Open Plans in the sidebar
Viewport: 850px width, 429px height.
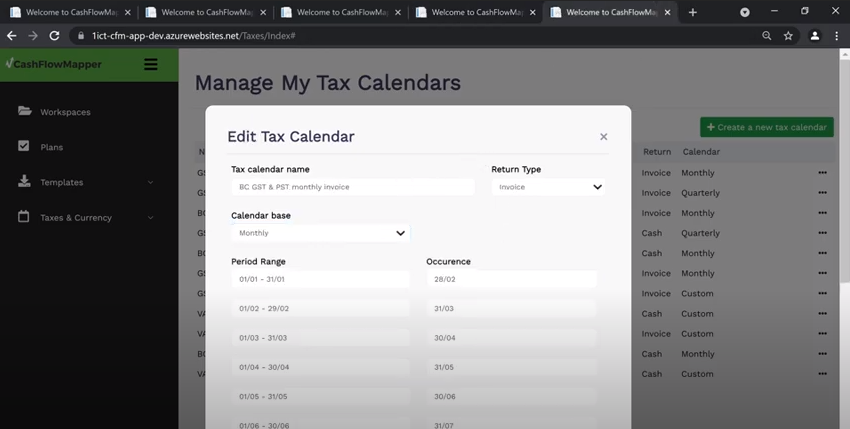[51, 147]
